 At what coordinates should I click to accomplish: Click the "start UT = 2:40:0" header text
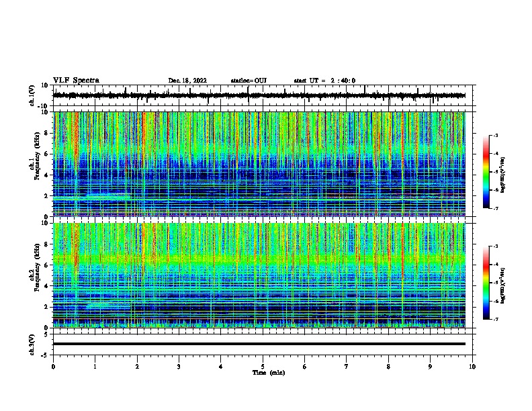pyautogui.click(x=324, y=81)
